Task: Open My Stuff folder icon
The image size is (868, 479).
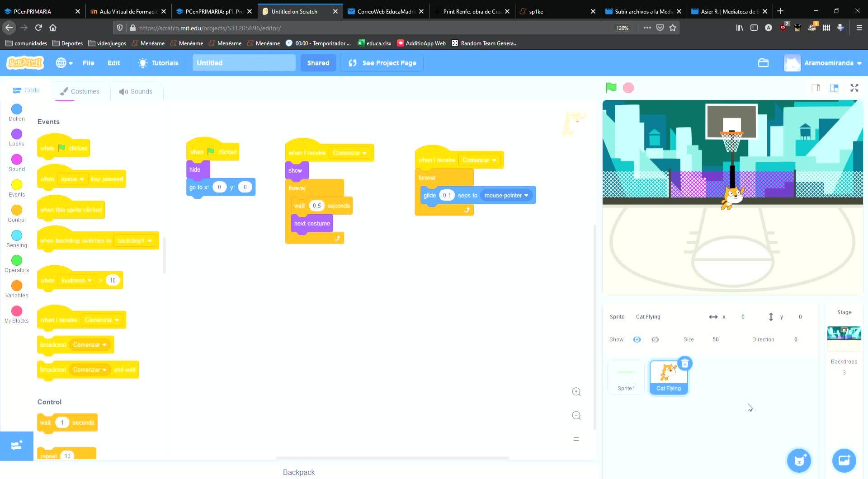Action: point(763,63)
